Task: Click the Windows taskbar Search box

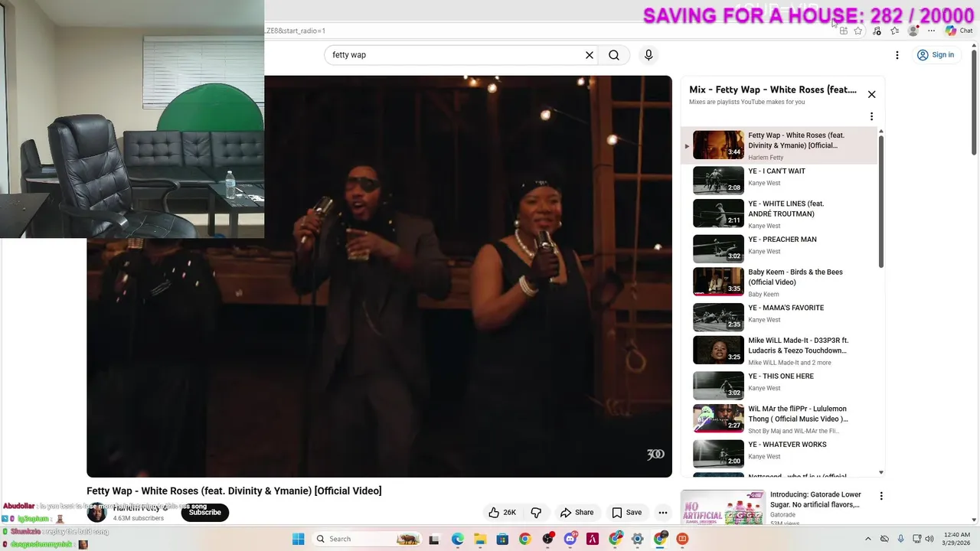Action: [368, 539]
